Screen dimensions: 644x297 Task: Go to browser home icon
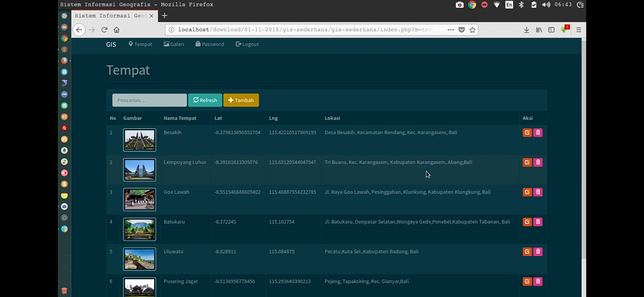point(117,30)
